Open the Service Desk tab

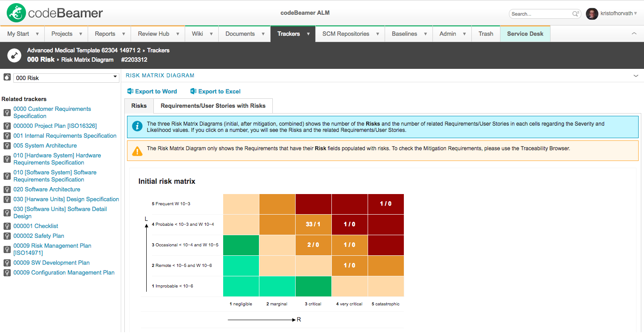click(525, 34)
